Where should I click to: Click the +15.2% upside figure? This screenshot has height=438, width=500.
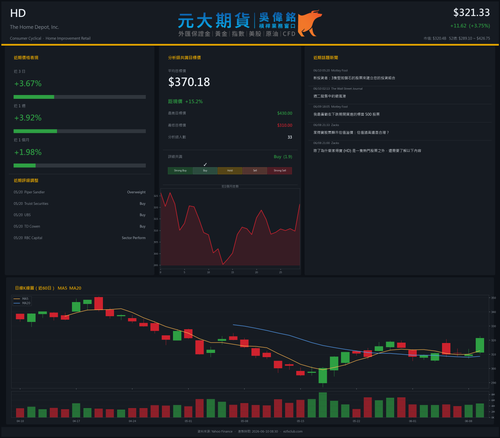[x=194, y=101]
